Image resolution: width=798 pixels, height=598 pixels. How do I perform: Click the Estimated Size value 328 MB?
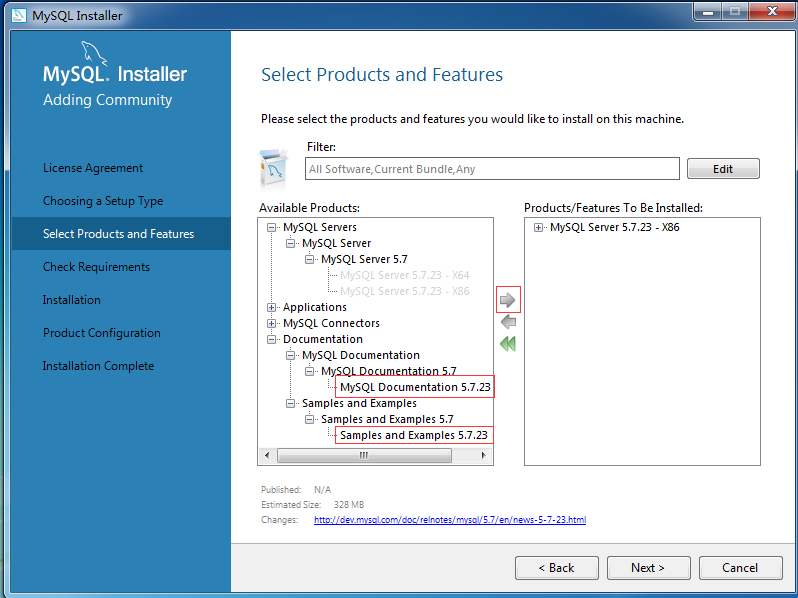[x=349, y=505]
